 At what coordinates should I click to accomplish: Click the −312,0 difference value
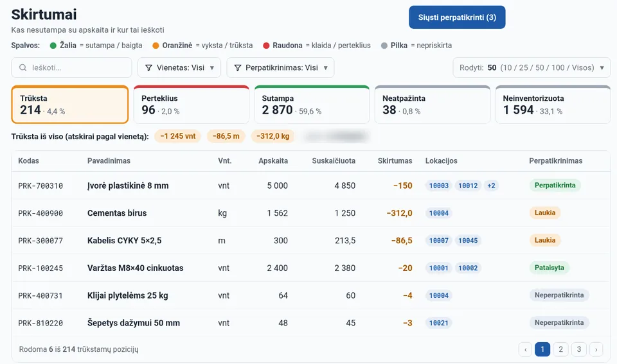click(399, 213)
